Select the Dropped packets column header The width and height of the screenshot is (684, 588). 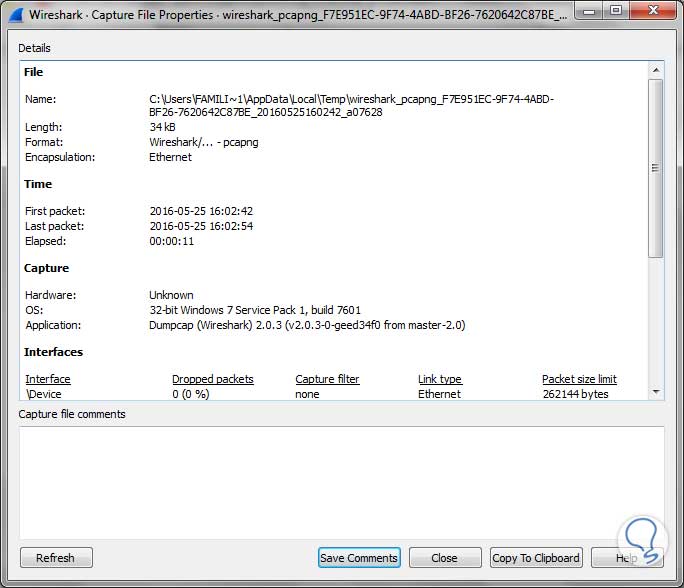tap(213, 379)
